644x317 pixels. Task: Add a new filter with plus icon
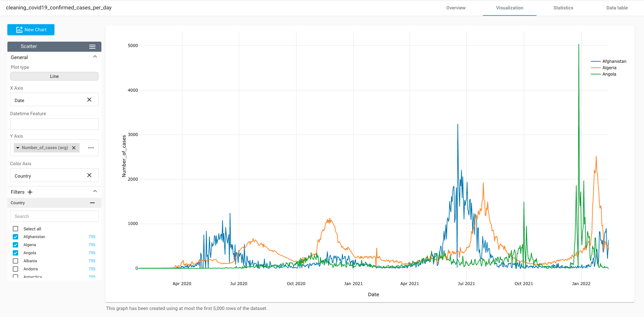30,192
